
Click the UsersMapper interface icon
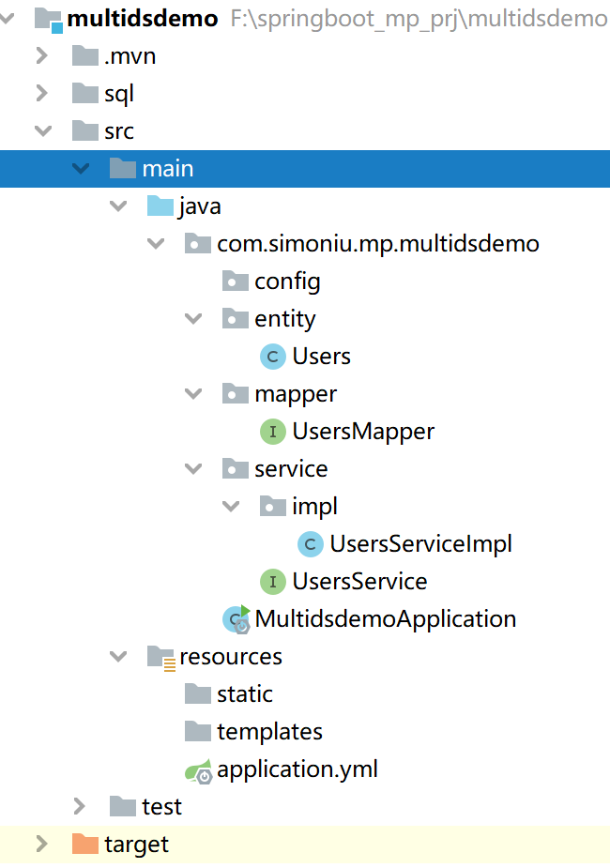coord(272,432)
